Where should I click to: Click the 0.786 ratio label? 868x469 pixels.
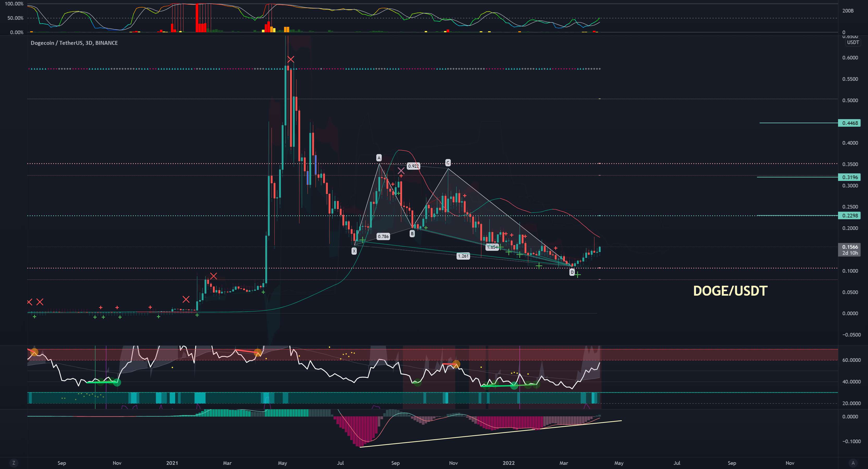click(383, 236)
